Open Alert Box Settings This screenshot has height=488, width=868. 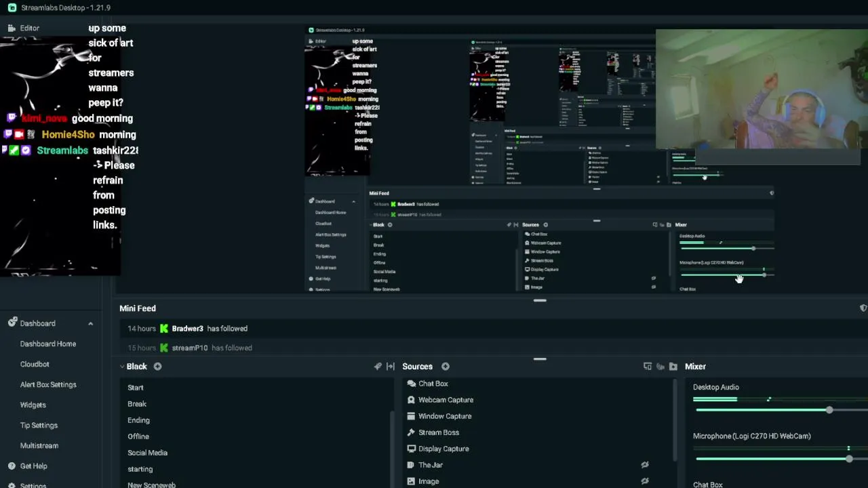48,384
